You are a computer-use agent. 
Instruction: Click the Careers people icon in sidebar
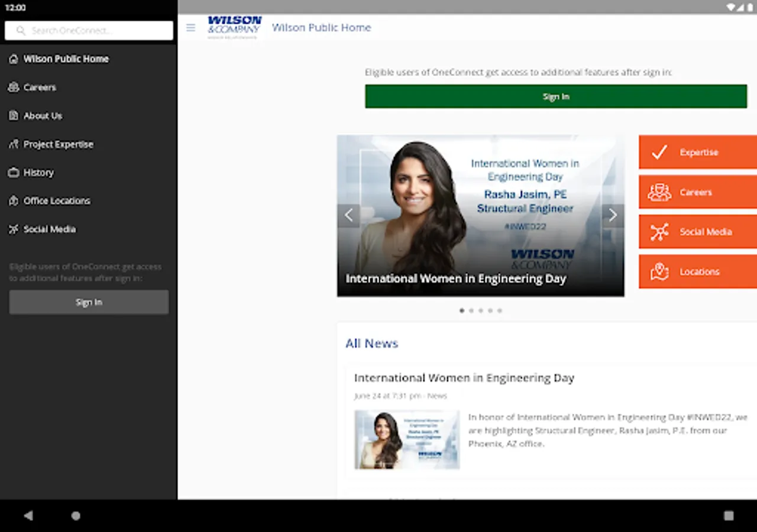pyautogui.click(x=14, y=87)
